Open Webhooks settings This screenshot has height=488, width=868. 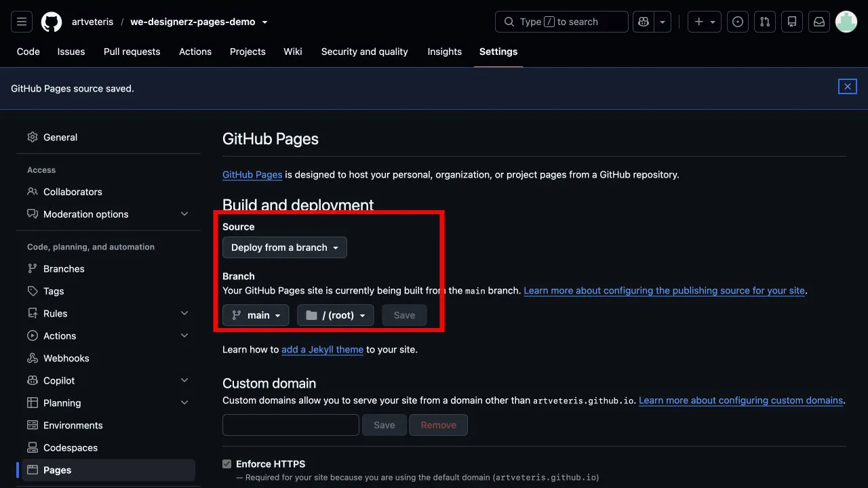(108, 358)
